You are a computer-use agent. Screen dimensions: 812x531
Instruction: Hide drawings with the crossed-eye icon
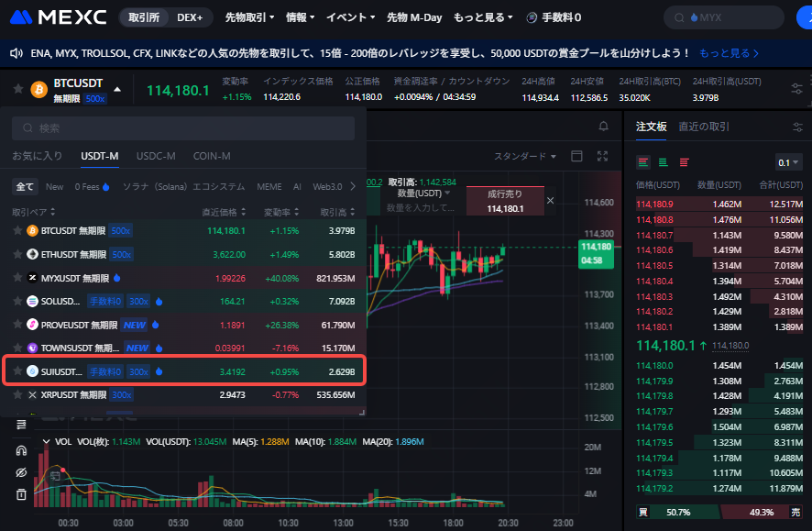[x=20, y=472]
